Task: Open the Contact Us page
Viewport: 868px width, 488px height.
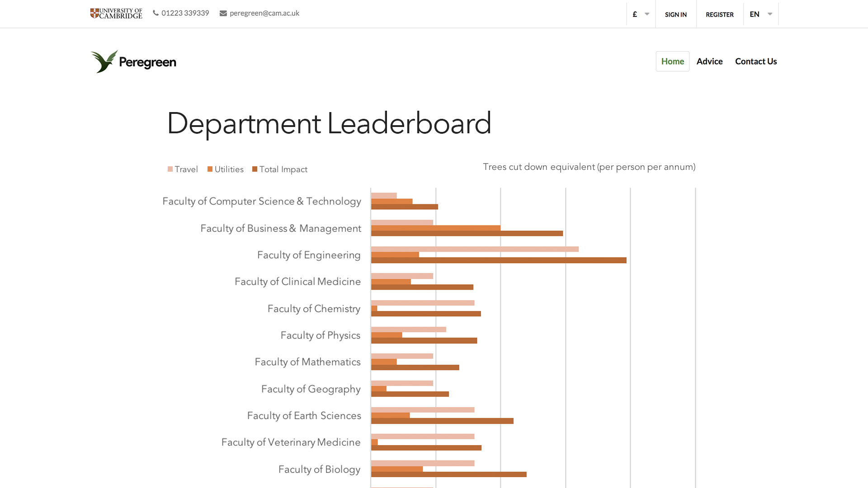Action: [755, 61]
